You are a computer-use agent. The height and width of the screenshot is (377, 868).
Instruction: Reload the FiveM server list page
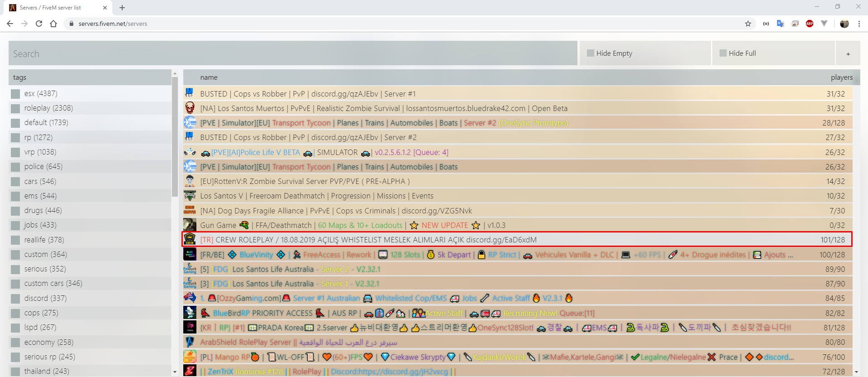click(39, 24)
